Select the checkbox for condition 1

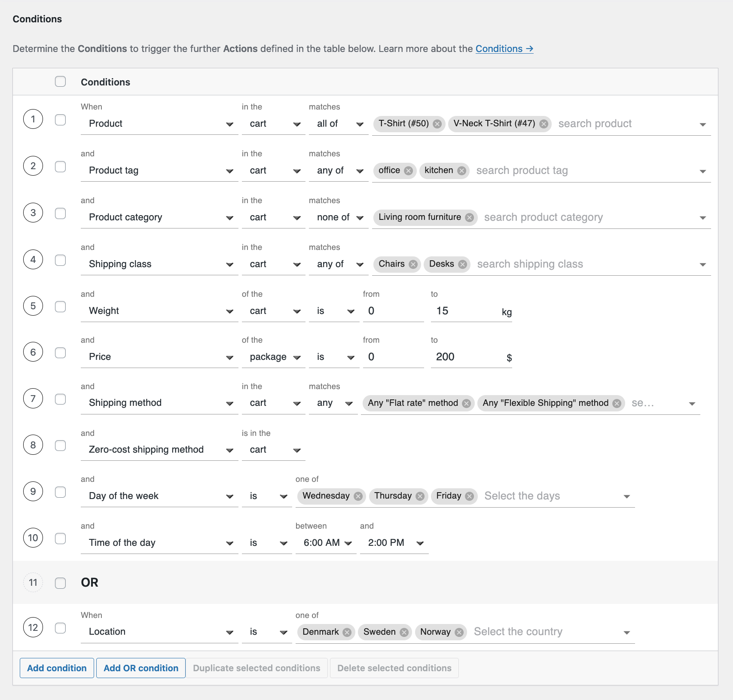(61, 119)
